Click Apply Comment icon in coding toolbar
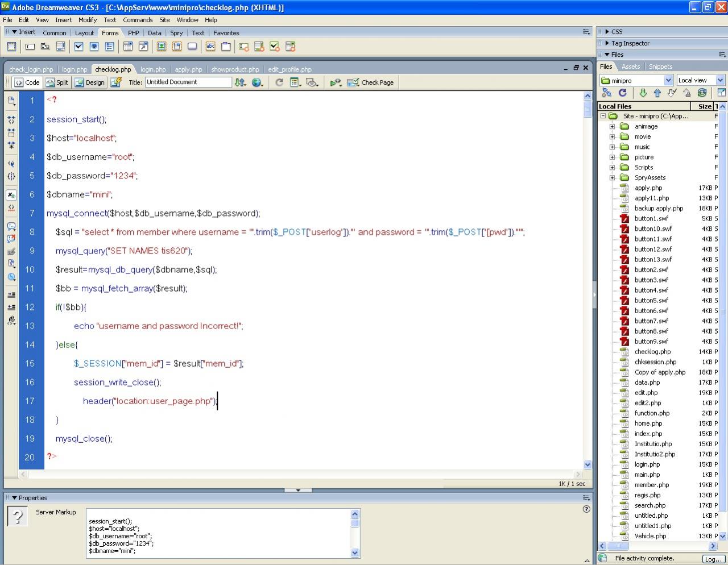The width and height of the screenshot is (728, 565). (11, 226)
